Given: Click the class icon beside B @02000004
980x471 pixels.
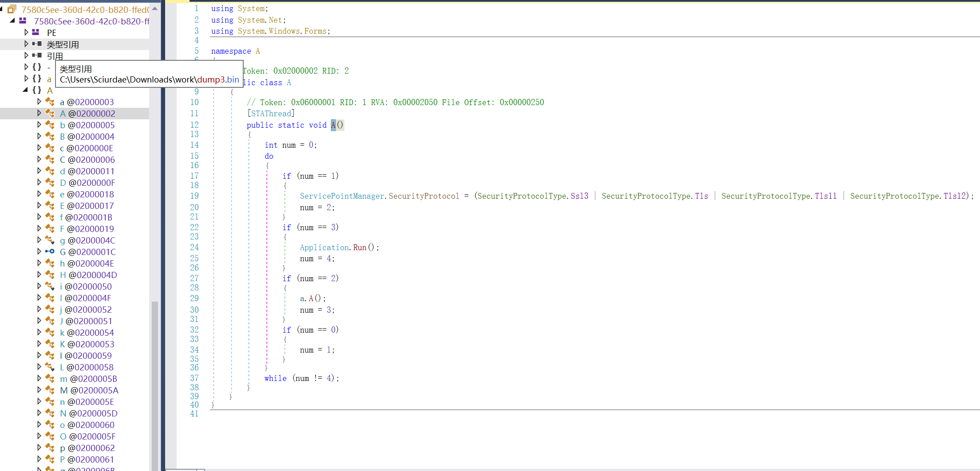Looking at the screenshot, I should click(x=50, y=137).
